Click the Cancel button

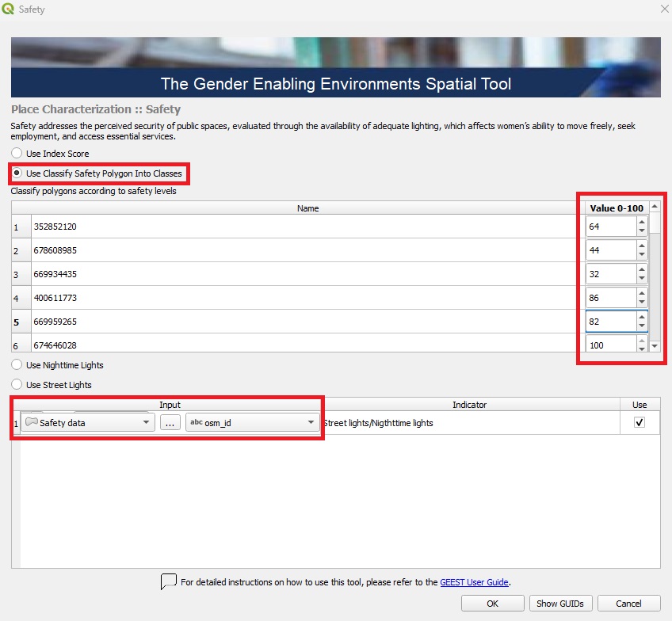coord(628,603)
